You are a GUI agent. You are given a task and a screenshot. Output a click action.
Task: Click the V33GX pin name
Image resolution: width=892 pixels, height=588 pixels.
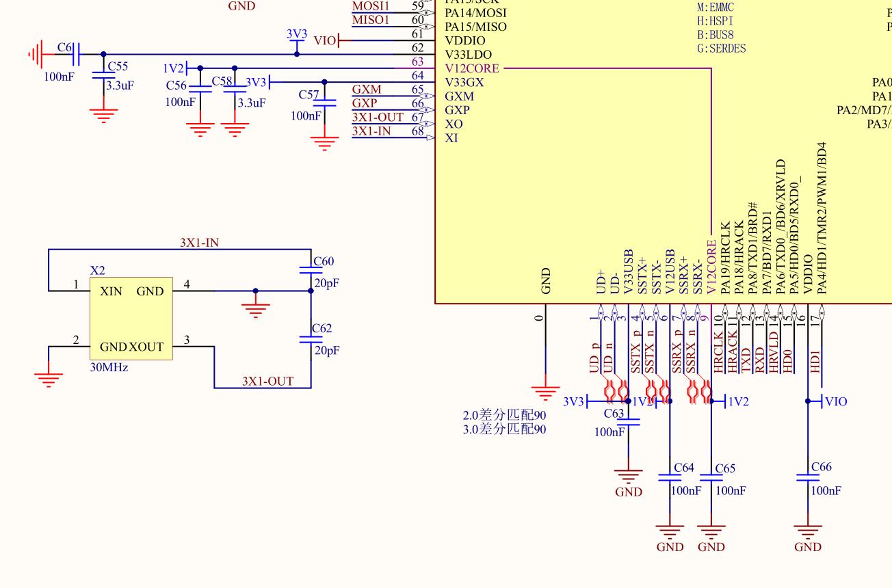pyautogui.click(x=464, y=82)
